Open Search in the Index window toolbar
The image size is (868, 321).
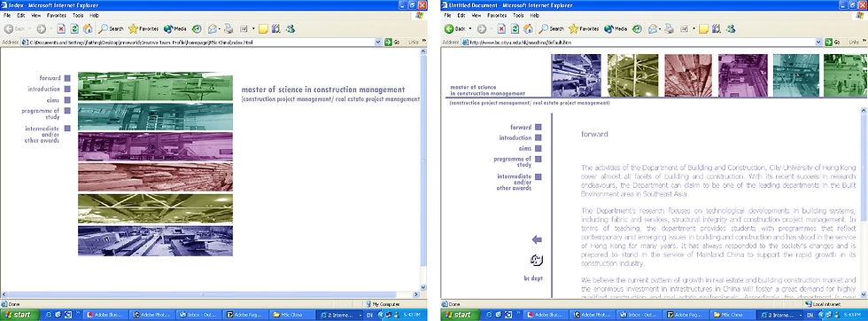click(x=112, y=29)
